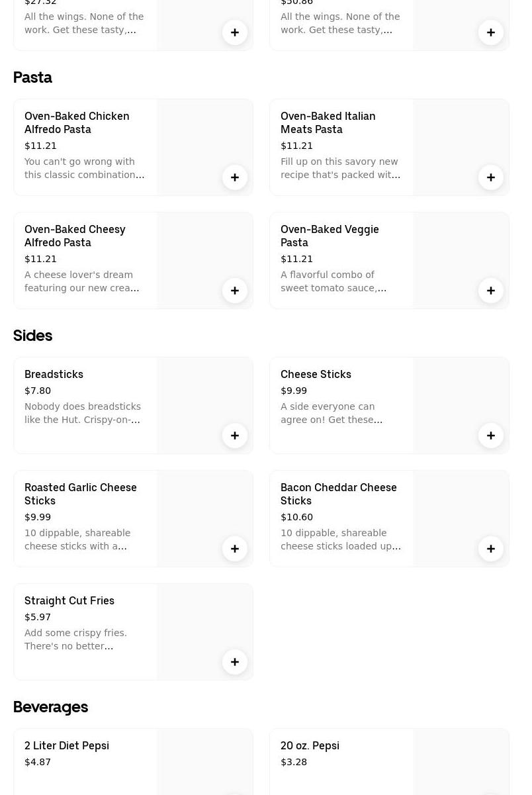Click Straight Cut Fries item name
532x795 pixels.
[69, 600]
